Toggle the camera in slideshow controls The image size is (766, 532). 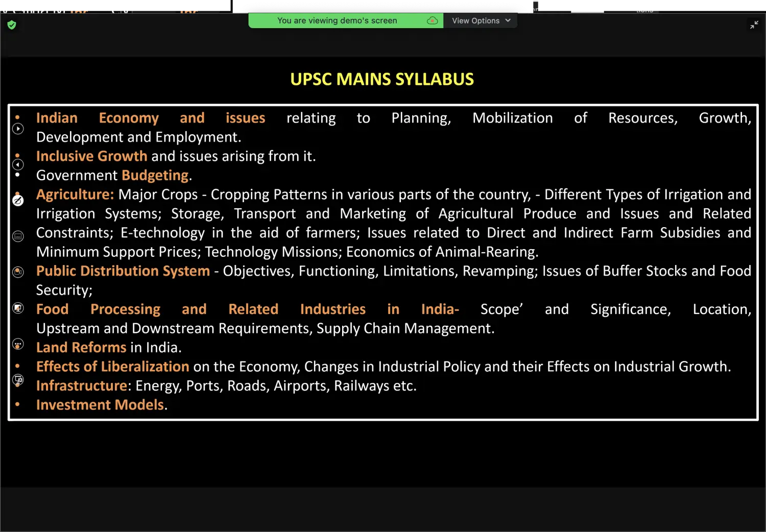pos(18,272)
